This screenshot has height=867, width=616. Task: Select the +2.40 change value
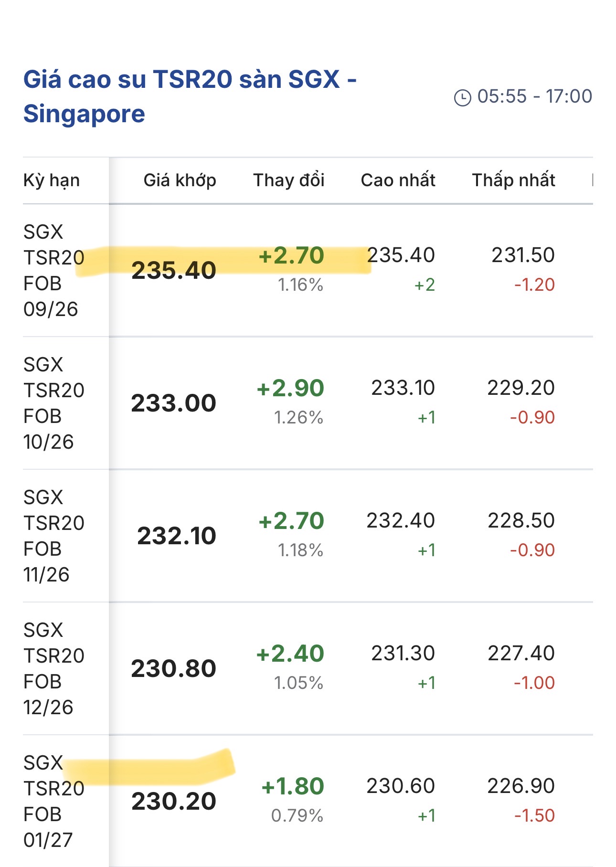290,654
